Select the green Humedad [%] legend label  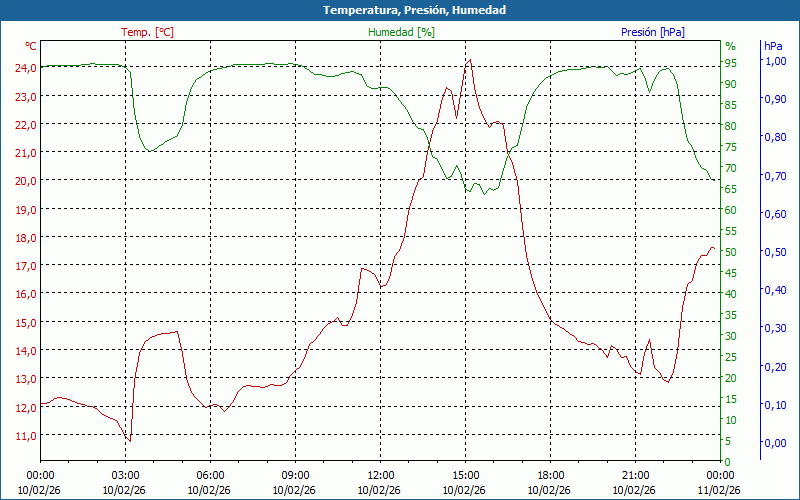coord(401,32)
